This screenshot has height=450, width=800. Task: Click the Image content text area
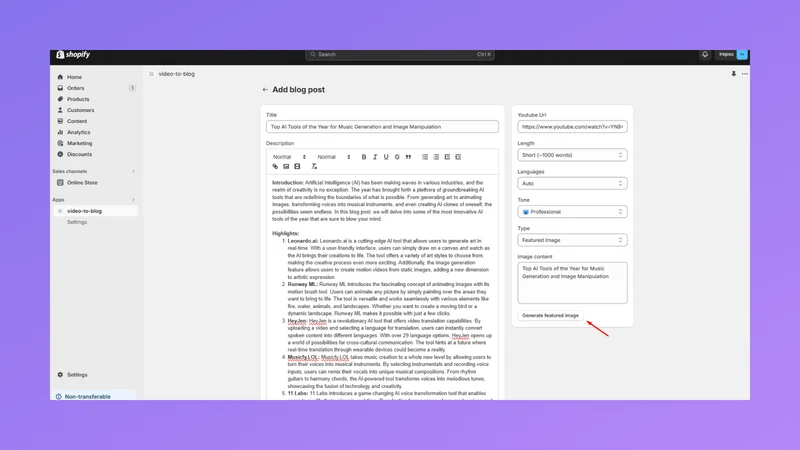pos(572,283)
